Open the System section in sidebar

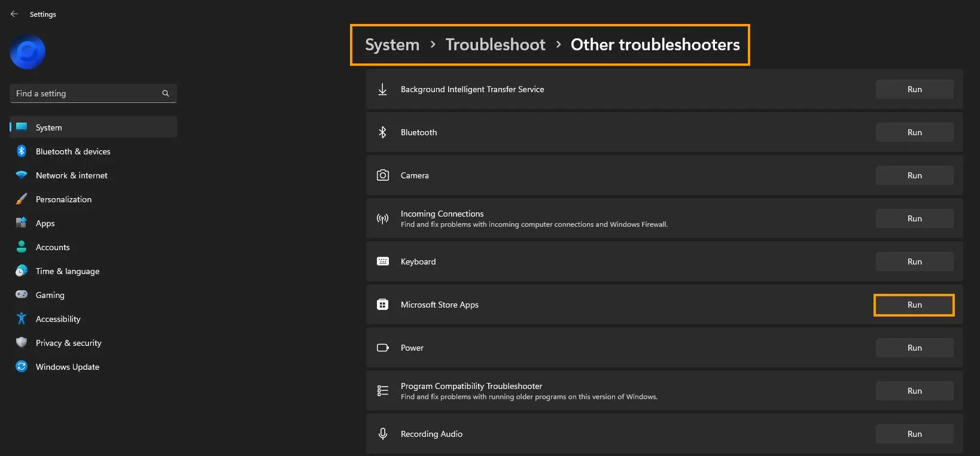click(93, 127)
